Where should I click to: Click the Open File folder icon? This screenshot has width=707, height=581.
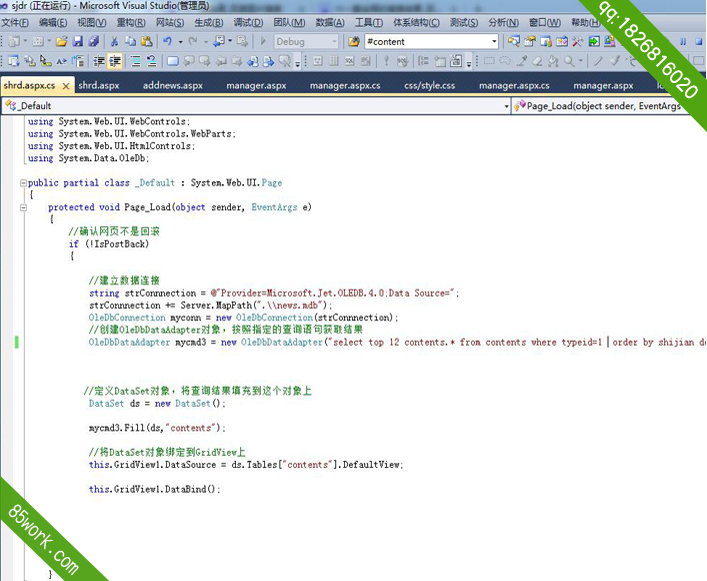[61, 41]
